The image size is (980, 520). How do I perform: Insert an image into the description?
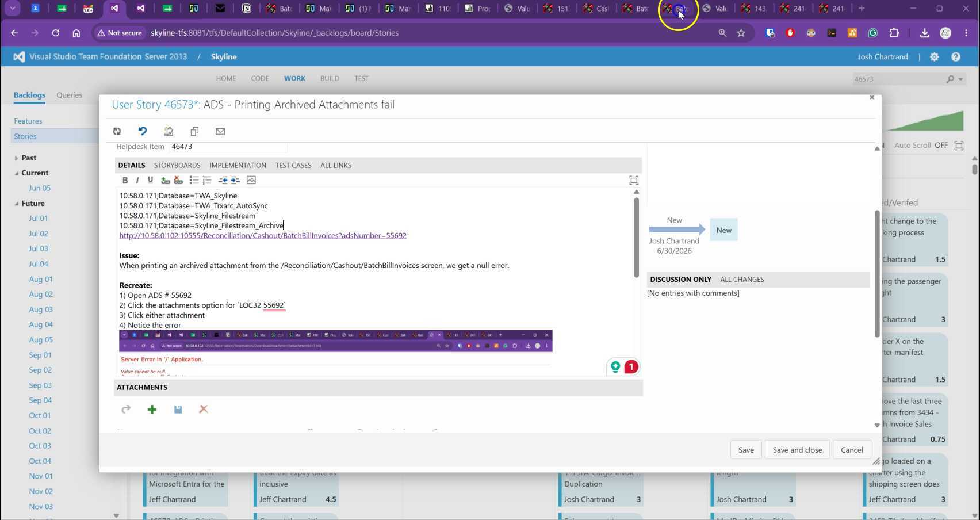tap(251, 180)
